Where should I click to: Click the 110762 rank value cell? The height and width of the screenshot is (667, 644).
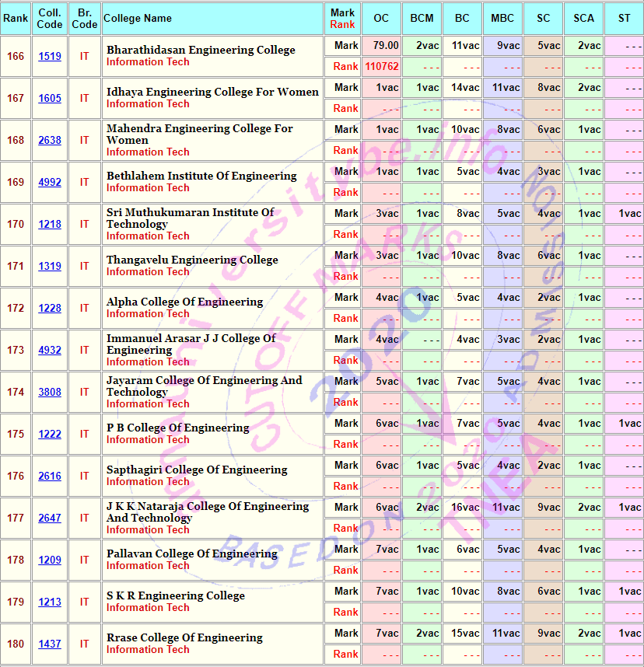[x=381, y=66]
